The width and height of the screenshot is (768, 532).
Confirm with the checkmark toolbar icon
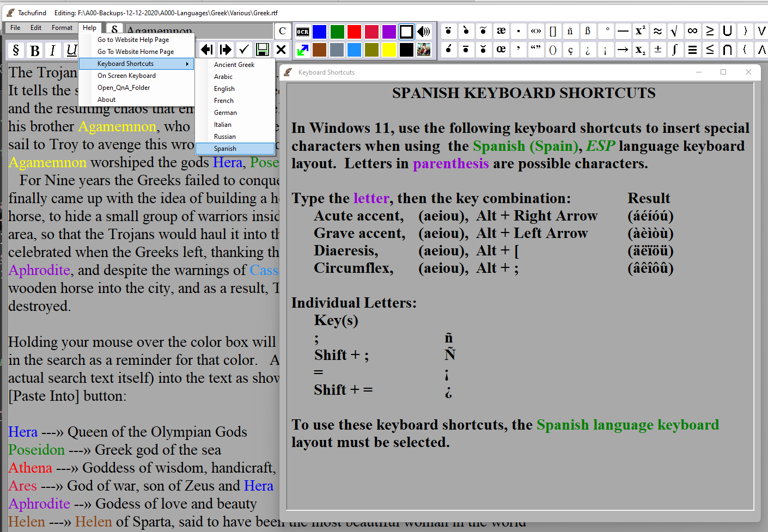[x=243, y=50]
